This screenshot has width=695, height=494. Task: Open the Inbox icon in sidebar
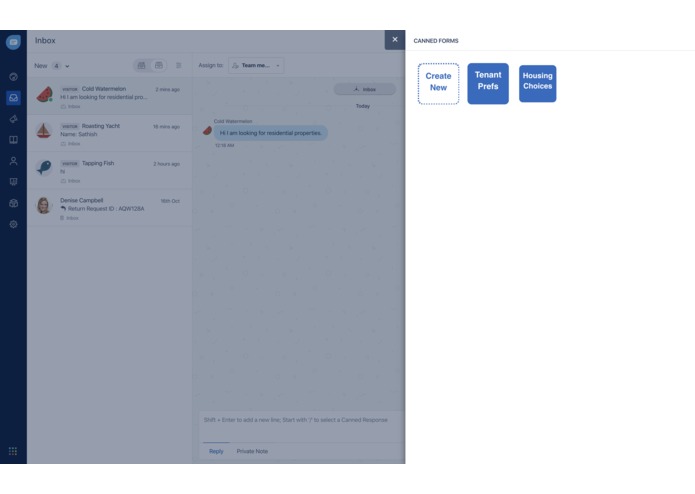[13, 97]
